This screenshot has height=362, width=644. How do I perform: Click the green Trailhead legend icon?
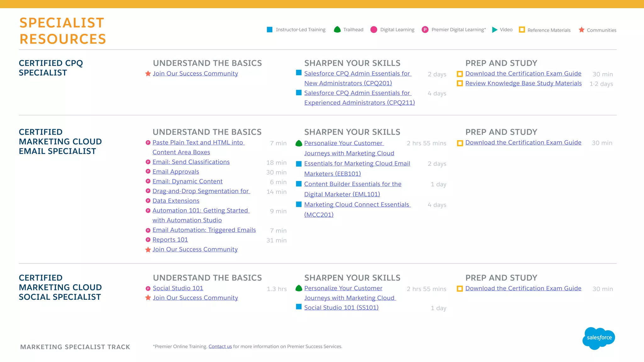tap(337, 30)
